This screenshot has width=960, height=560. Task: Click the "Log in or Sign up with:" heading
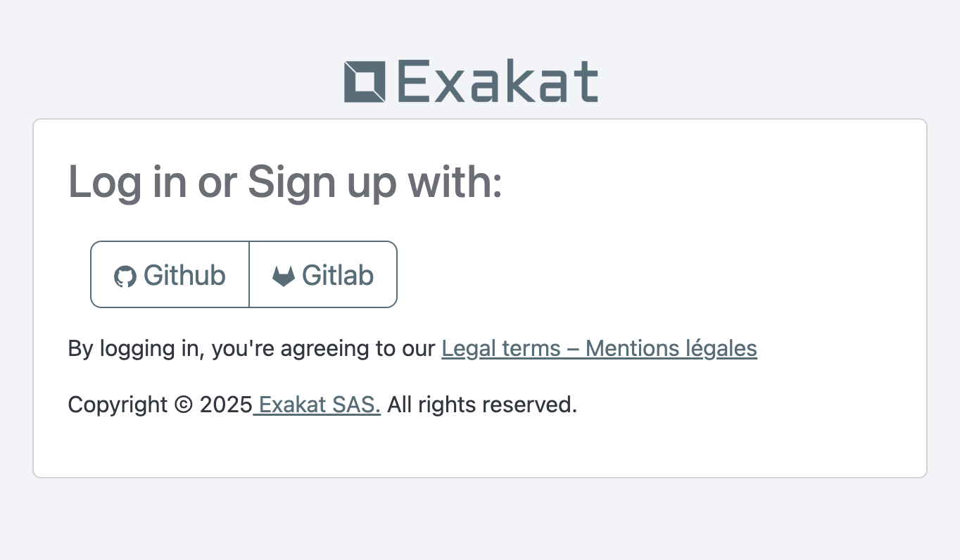[x=285, y=182]
